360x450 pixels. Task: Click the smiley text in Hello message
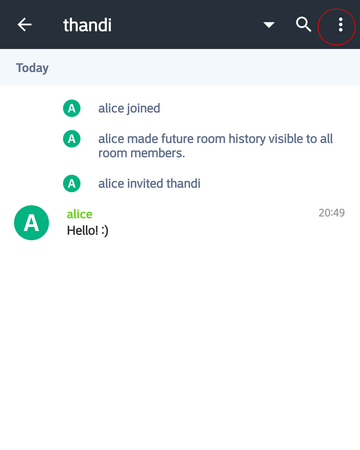[105, 231]
